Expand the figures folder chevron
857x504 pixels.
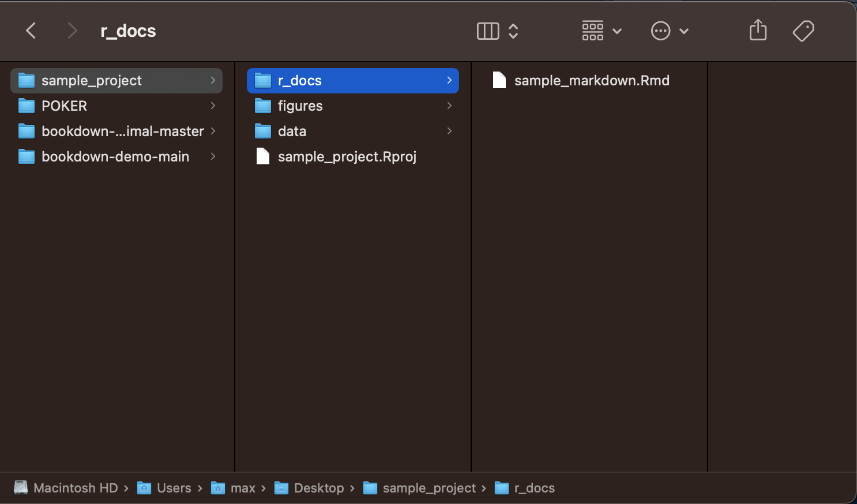coord(449,106)
